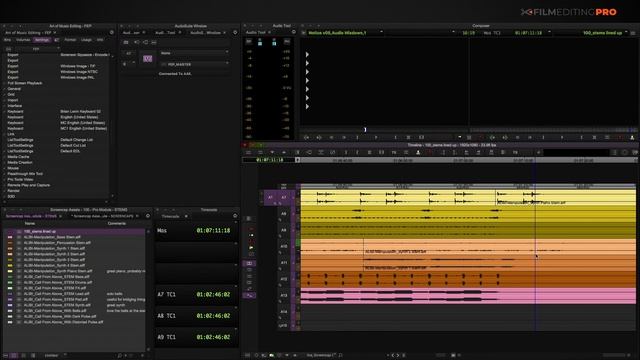This screenshot has width=640, height=360.
Task: Open the PEP_MASTER dropdown in AudioSuite
Action: [x=194, y=64]
